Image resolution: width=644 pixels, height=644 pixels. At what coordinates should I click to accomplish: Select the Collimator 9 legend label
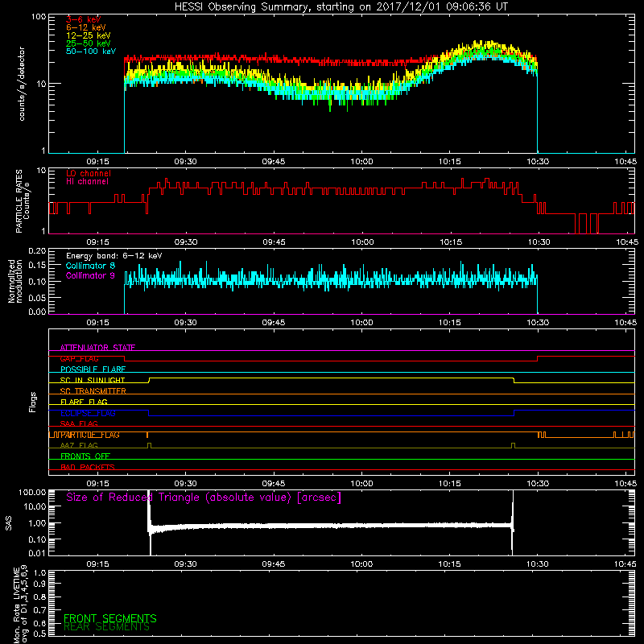[x=90, y=275]
